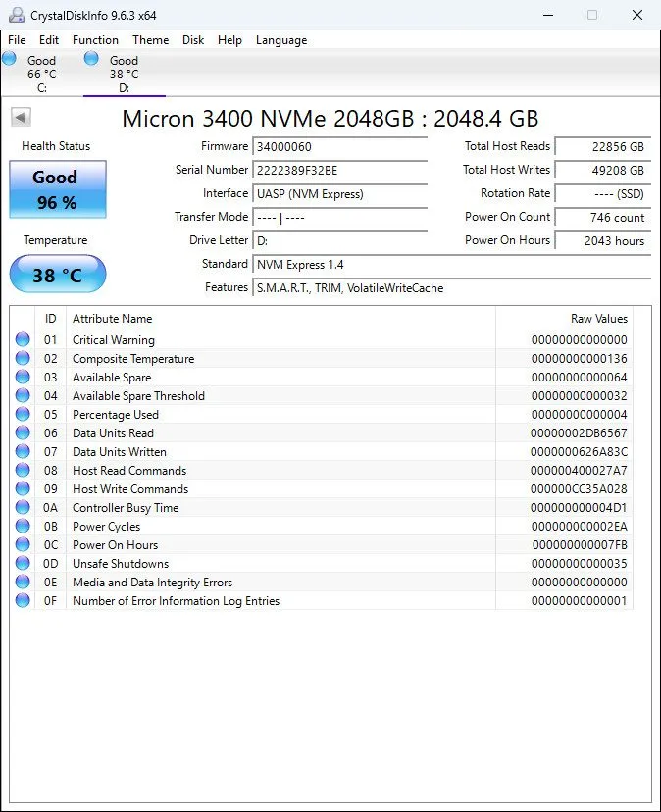This screenshot has height=812, width=661.
Task: Click the Media and Data Integrity Errors orb
Action: [23, 583]
